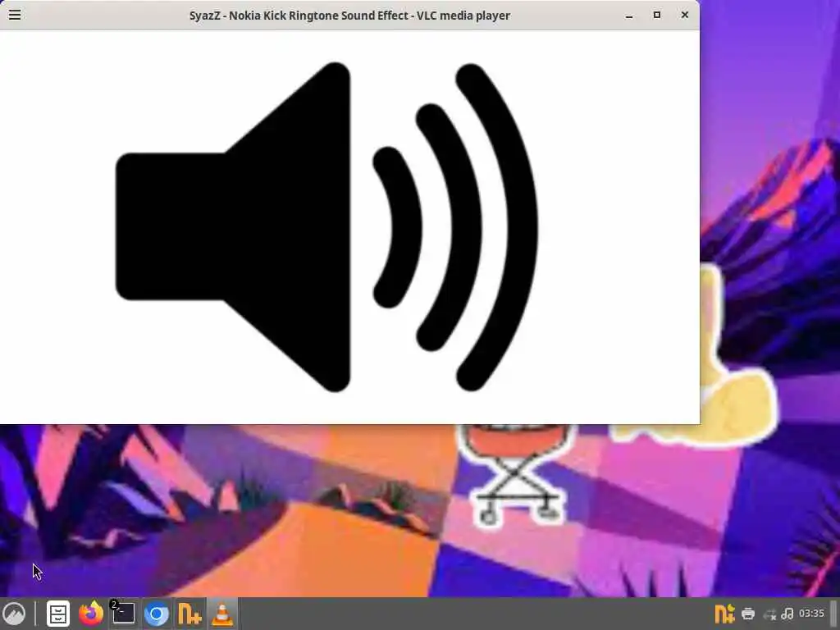Close the VLC media player window
Screen dimensions: 840x630
point(685,15)
